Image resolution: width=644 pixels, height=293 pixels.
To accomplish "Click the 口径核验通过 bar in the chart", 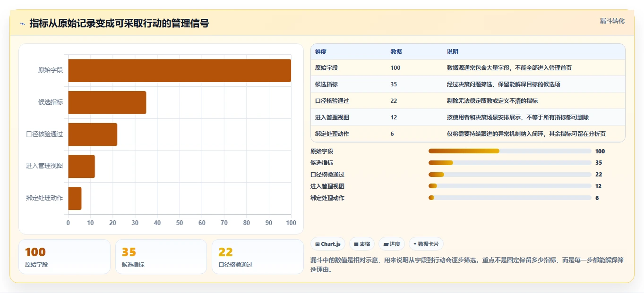I will point(93,134).
